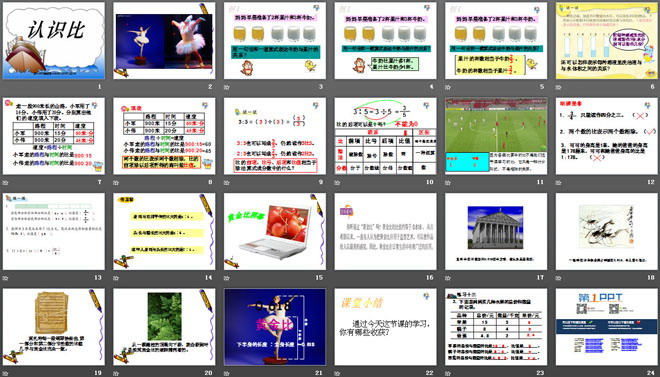
Task: Select slide 13 practice exercise thumbnail
Action: pyautogui.click(x=54, y=231)
